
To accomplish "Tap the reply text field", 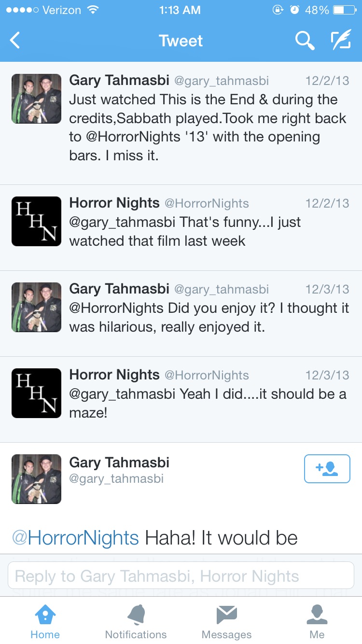I will (x=181, y=575).
